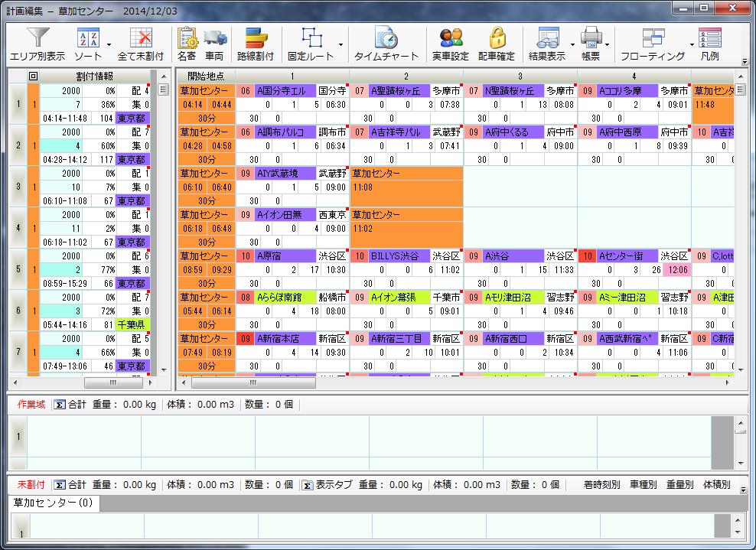
Task: Open the 凡例 legend icon
Action: pyautogui.click(x=709, y=38)
